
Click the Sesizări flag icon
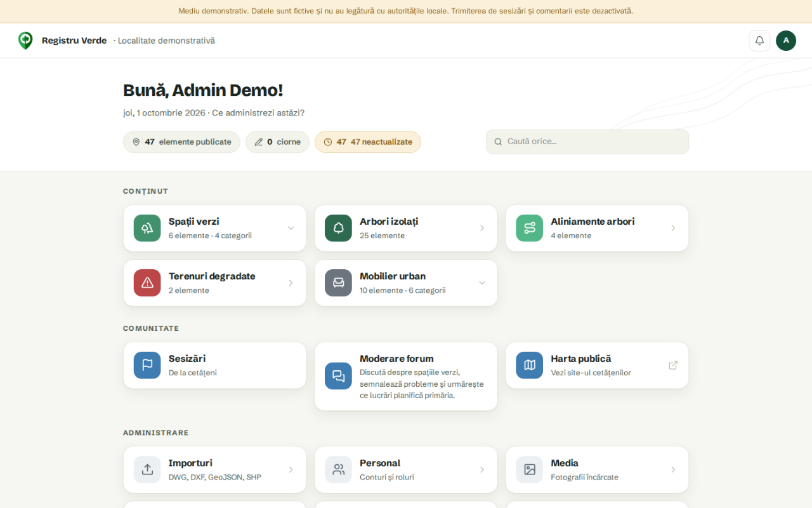click(147, 365)
